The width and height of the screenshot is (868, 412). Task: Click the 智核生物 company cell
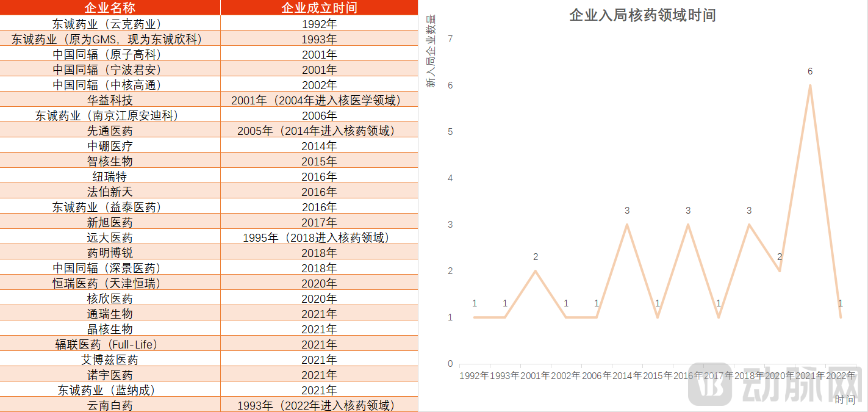[110, 161]
